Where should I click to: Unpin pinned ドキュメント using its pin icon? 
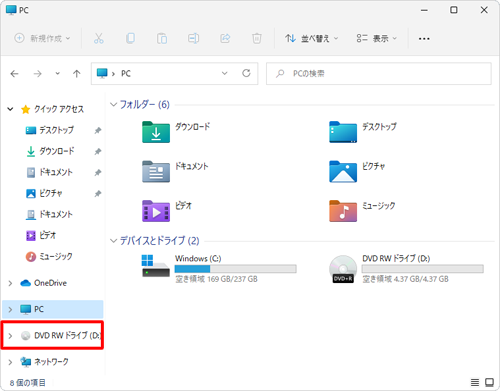click(x=98, y=173)
